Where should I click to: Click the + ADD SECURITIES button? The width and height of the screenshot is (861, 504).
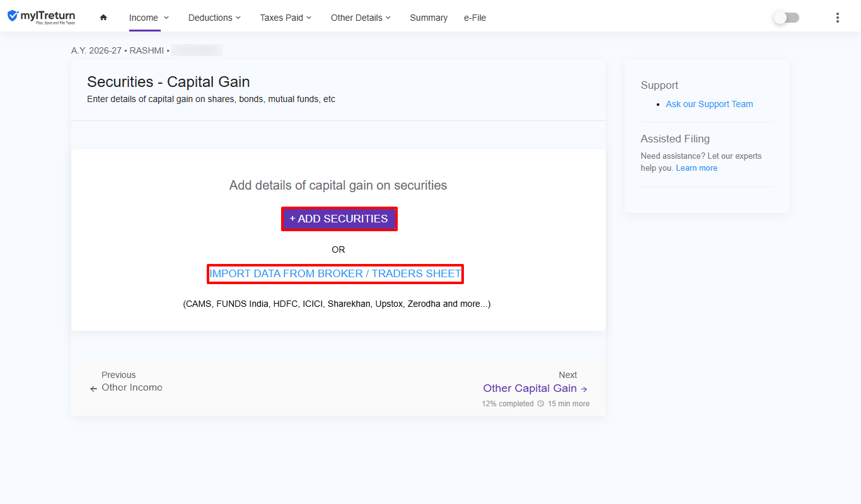click(x=339, y=219)
